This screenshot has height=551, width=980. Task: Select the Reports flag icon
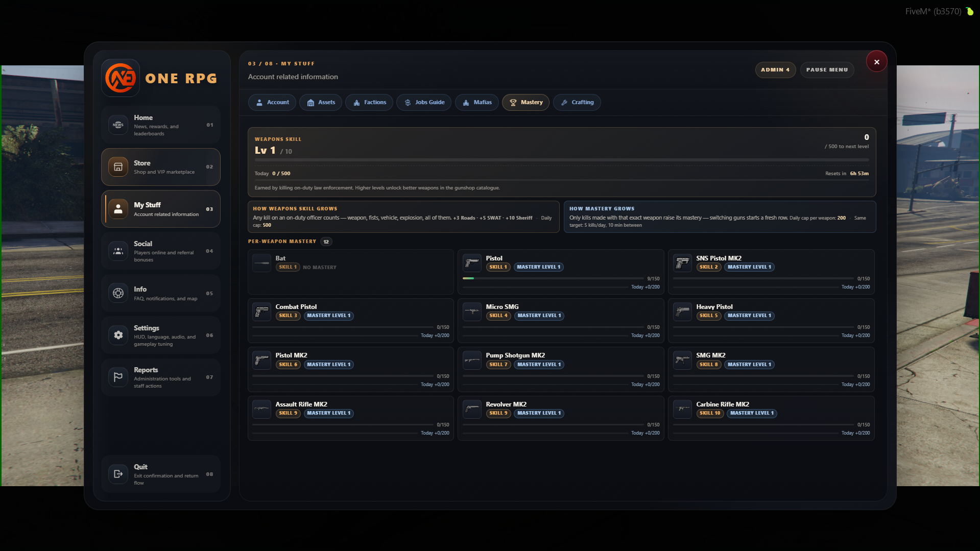click(118, 377)
